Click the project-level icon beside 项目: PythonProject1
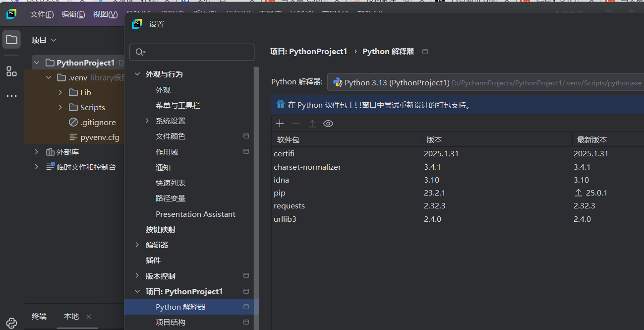644x330 pixels. [x=246, y=291]
